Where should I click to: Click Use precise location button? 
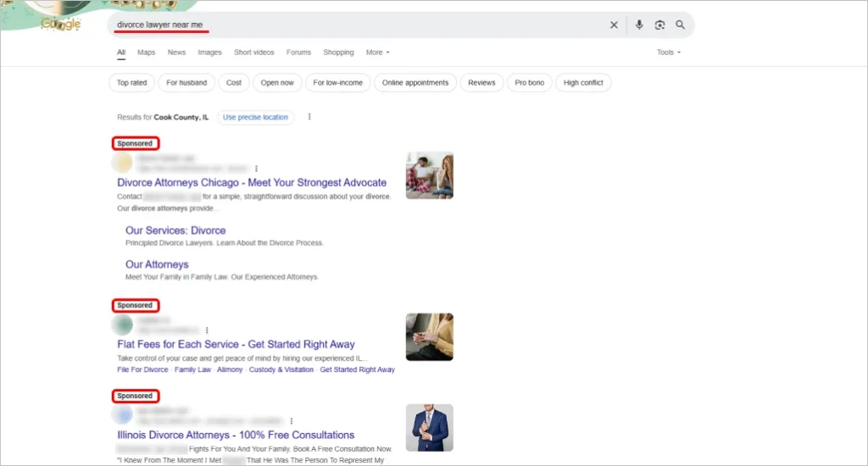(255, 117)
